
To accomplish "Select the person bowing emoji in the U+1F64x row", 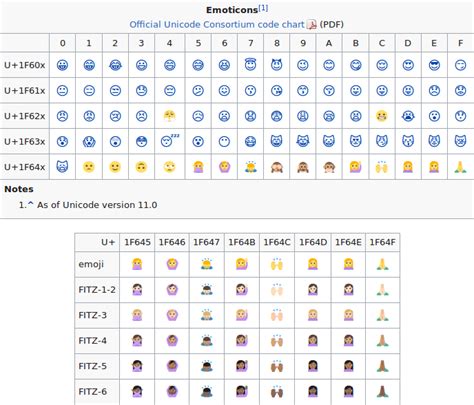I will (x=250, y=167).
